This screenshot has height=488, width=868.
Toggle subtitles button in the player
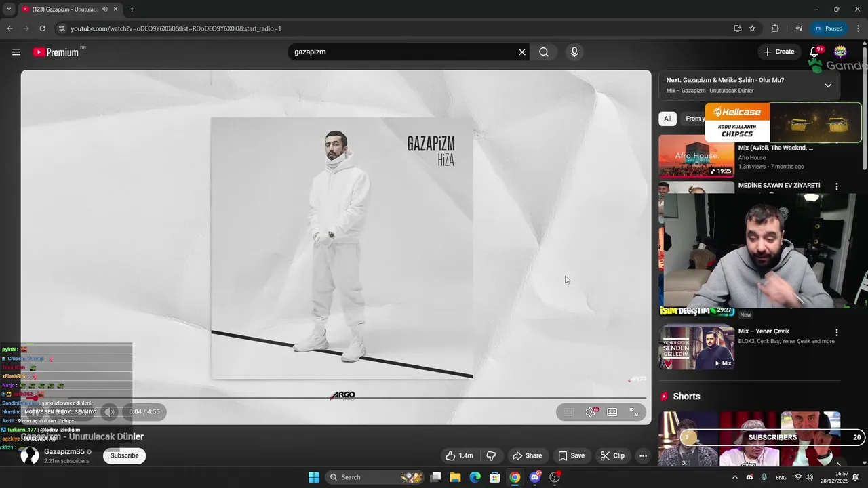[x=569, y=412]
